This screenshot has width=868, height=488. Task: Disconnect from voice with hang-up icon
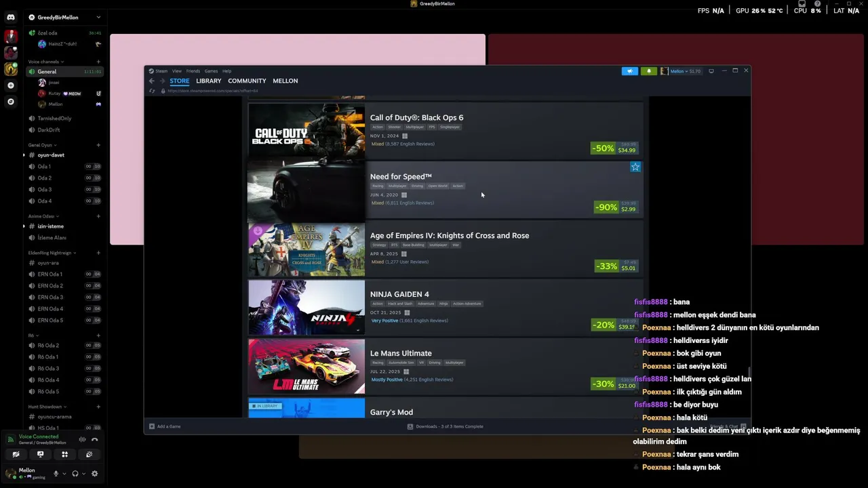point(95,440)
